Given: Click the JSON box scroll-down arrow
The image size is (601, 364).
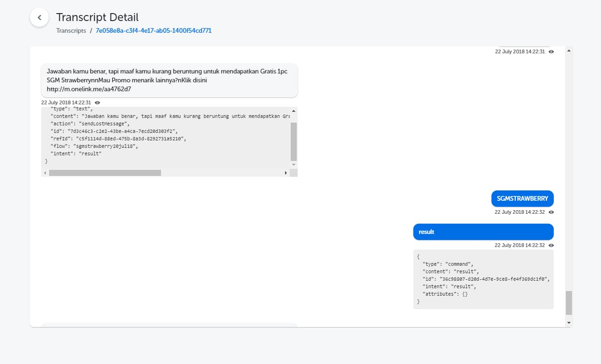Looking at the screenshot, I should pos(293,165).
